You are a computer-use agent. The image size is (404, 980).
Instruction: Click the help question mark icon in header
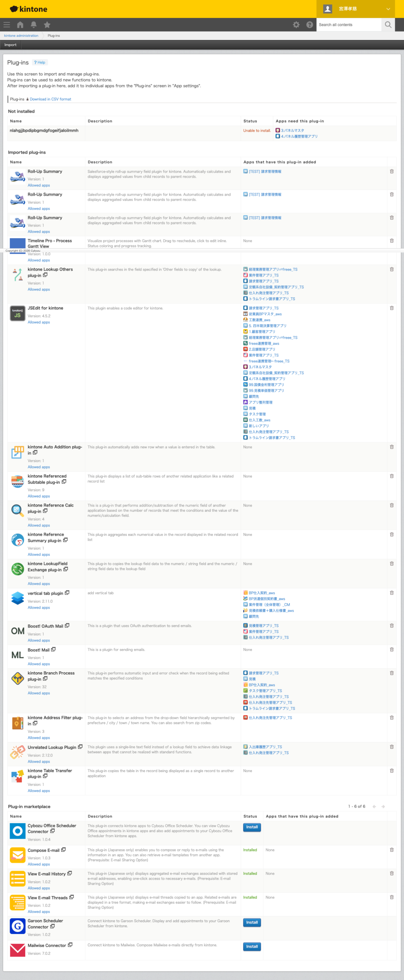[x=309, y=25]
